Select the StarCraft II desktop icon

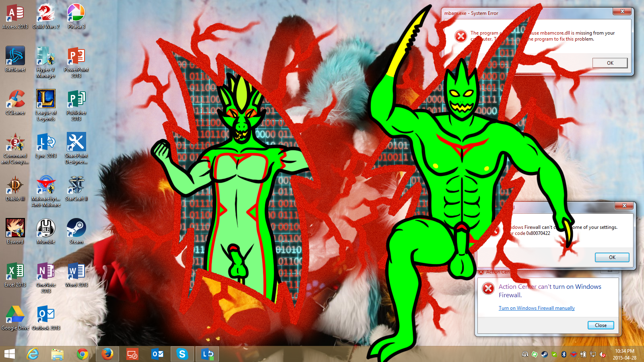tap(76, 188)
